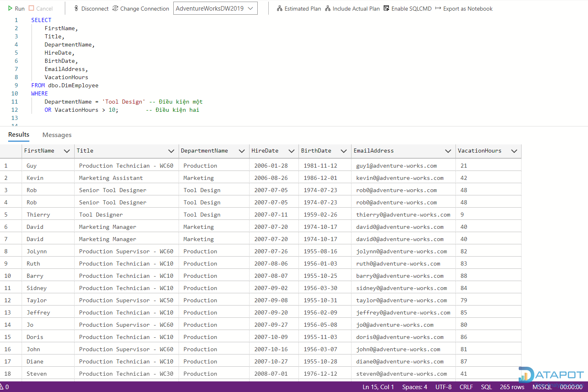The image size is (588, 392).
Task: Expand the FirstName column filter arrow
Action: tap(67, 151)
